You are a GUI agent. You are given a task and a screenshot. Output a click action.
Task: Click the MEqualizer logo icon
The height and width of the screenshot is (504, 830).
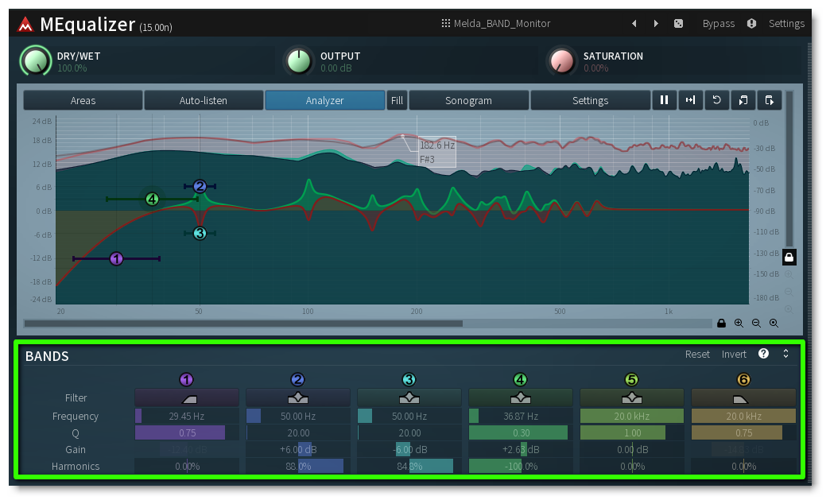point(25,25)
